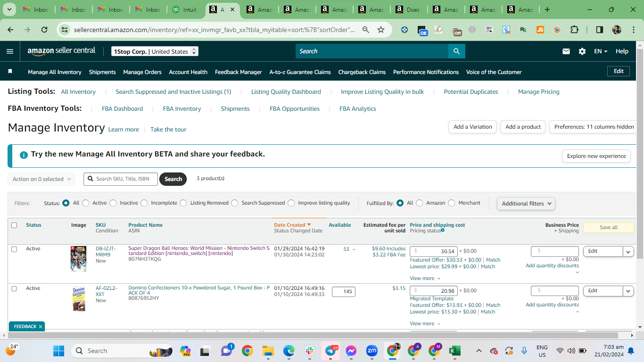Open the Windows Start menu

pyautogui.click(x=58, y=351)
